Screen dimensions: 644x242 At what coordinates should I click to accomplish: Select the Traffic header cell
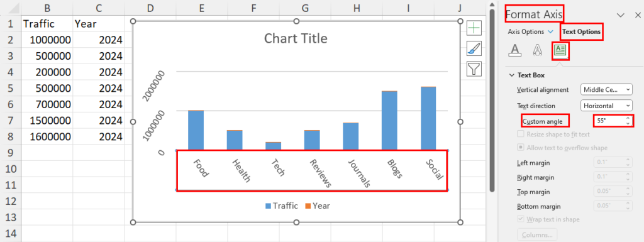point(47,23)
